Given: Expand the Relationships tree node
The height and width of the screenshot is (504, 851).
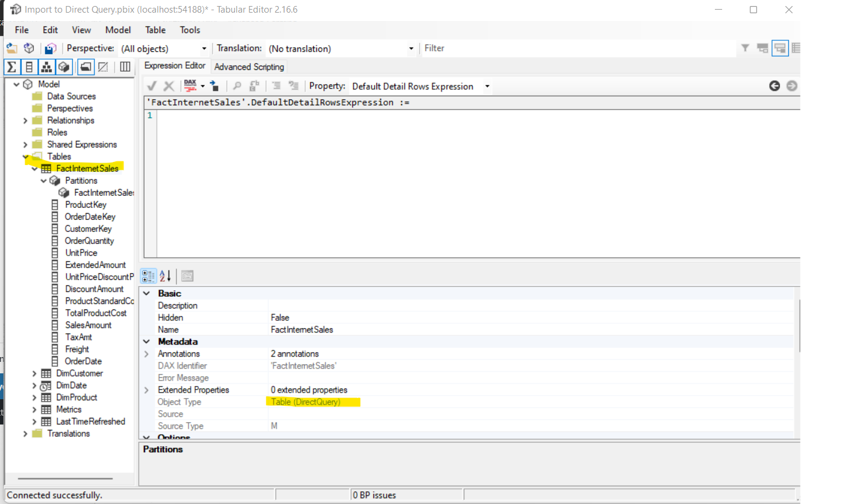Looking at the screenshot, I should point(25,120).
